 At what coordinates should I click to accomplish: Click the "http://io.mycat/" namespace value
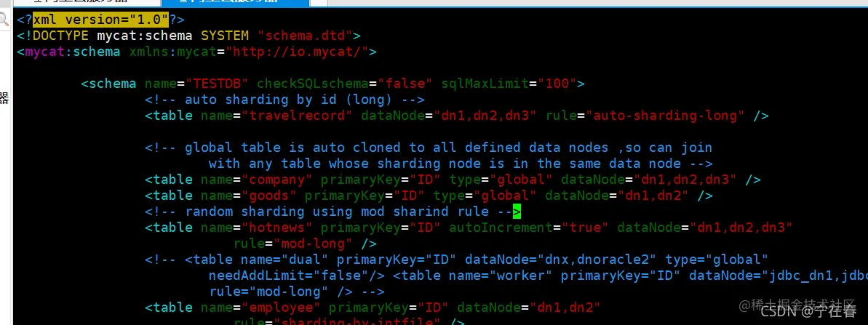click(298, 52)
